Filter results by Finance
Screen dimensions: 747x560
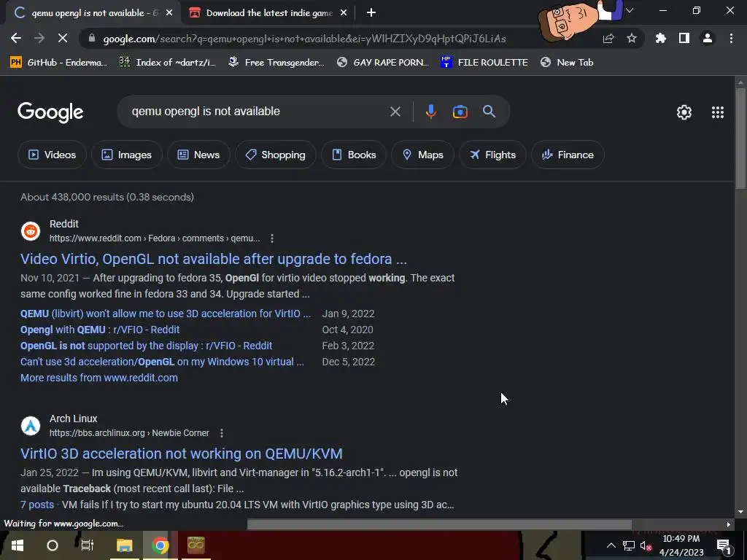(568, 155)
